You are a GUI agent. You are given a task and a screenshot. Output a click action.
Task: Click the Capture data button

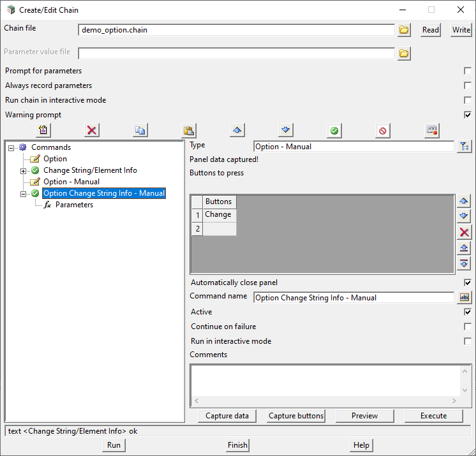click(x=227, y=416)
